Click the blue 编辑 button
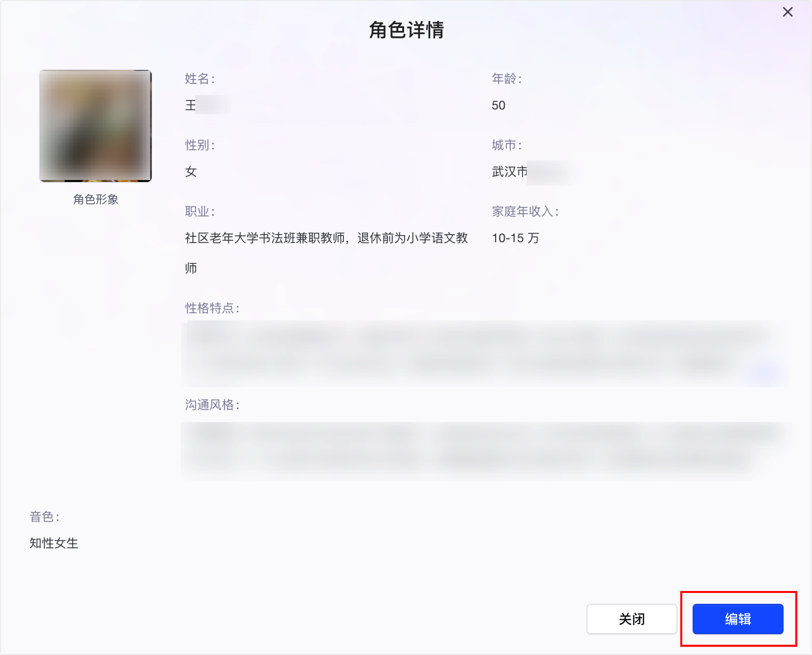This screenshot has width=812, height=655. pyautogui.click(x=738, y=619)
